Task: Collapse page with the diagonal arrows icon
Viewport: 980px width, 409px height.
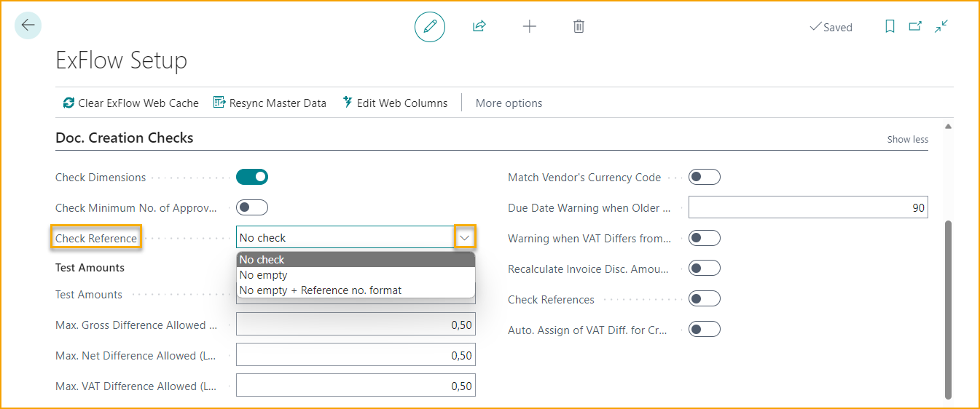Action: [x=941, y=27]
